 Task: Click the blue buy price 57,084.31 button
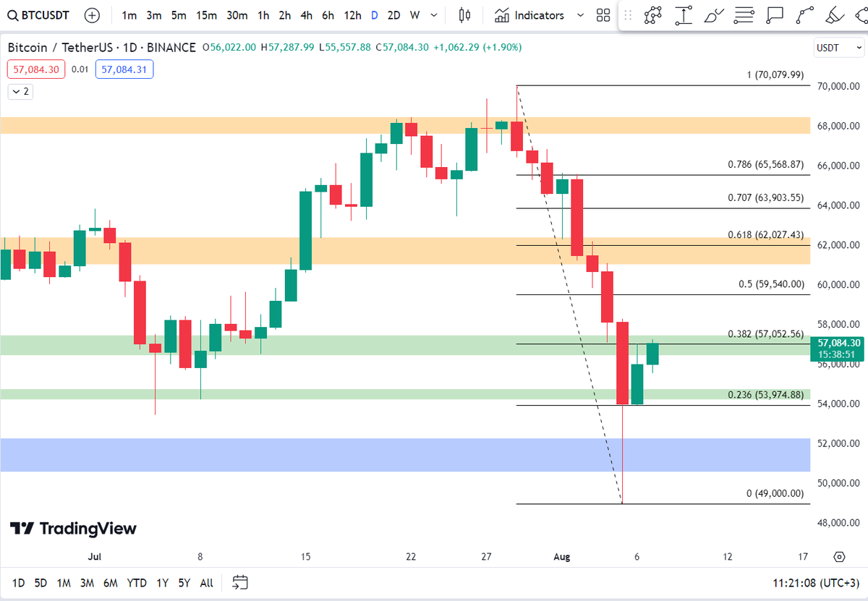[124, 69]
